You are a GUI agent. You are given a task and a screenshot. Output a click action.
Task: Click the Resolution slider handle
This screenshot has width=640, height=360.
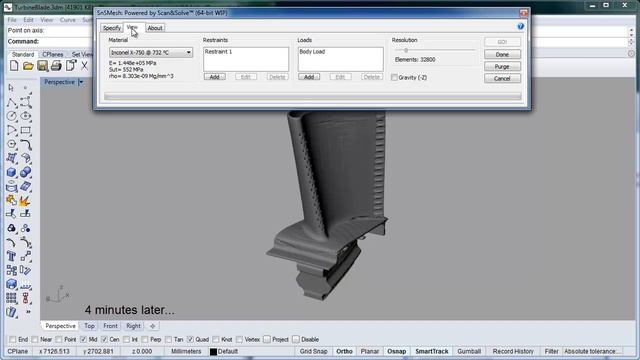pos(406,50)
